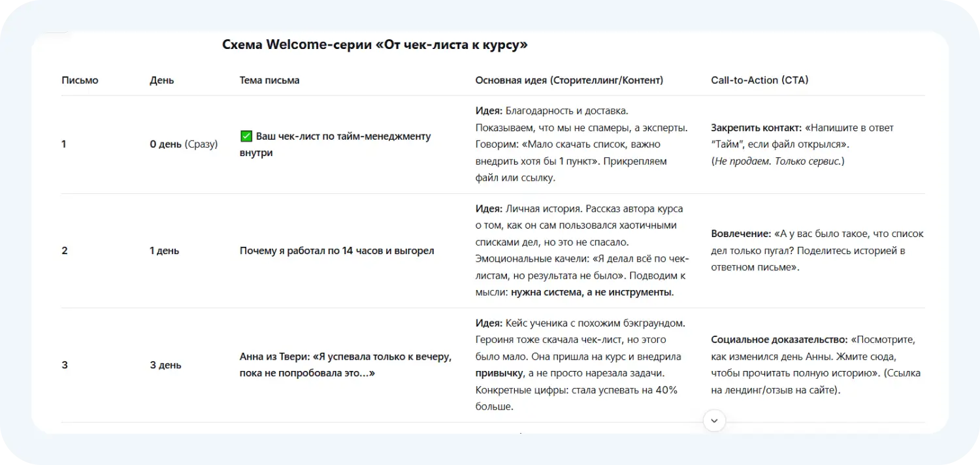Click the "Идея:" label in row one
The height and width of the screenshot is (465, 980).
[x=487, y=110]
